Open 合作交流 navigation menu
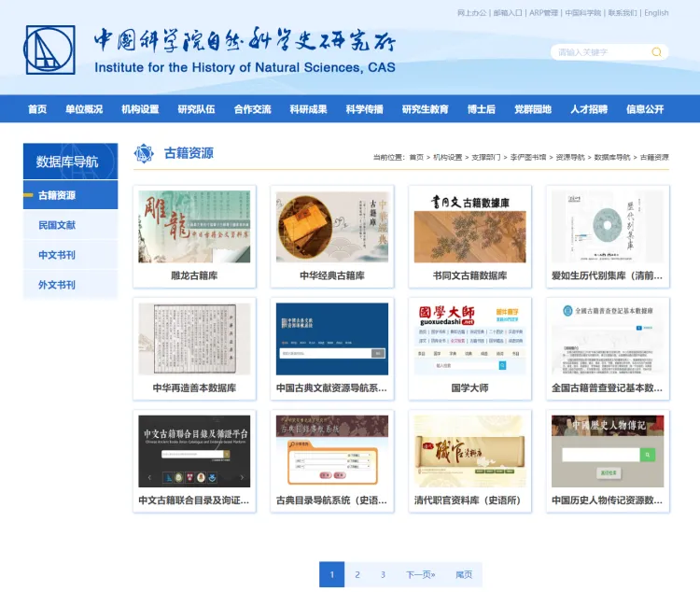Screen dimensions: 700x592 click(x=253, y=109)
